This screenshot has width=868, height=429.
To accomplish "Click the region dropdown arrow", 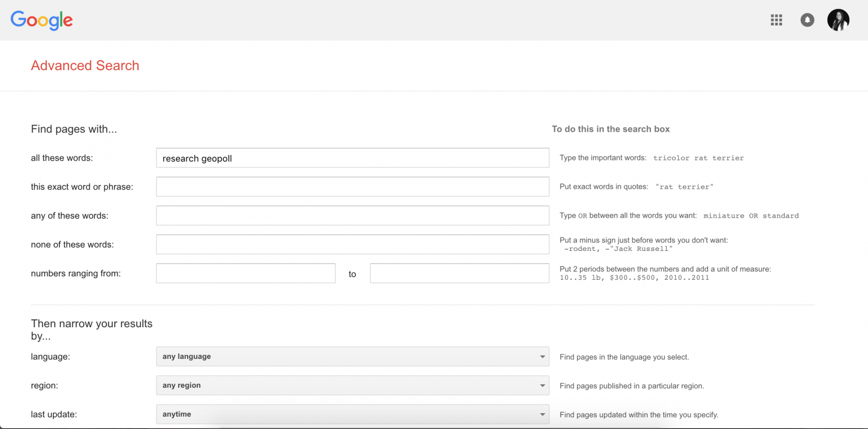I will pyautogui.click(x=542, y=385).
